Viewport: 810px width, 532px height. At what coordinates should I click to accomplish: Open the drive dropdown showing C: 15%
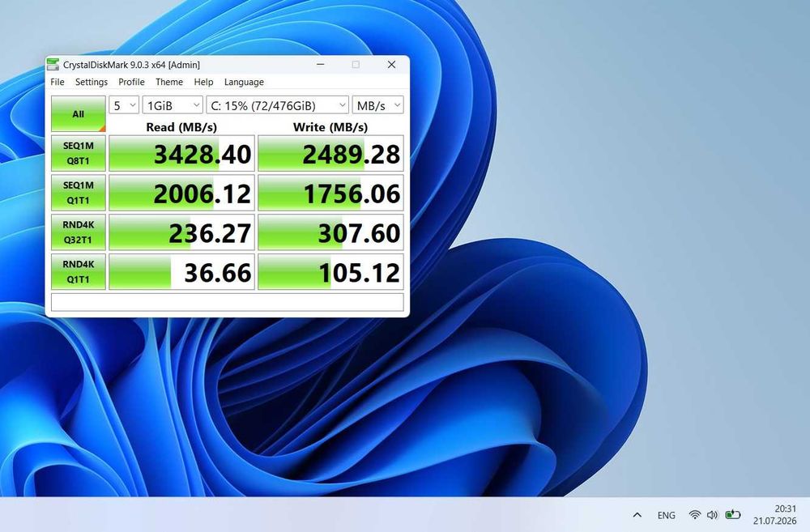coord(277,105)
